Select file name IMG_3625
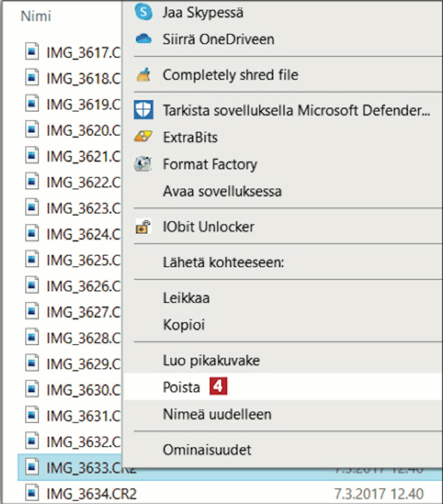Viewport: 443px width, 504px height. coord(84,260)
